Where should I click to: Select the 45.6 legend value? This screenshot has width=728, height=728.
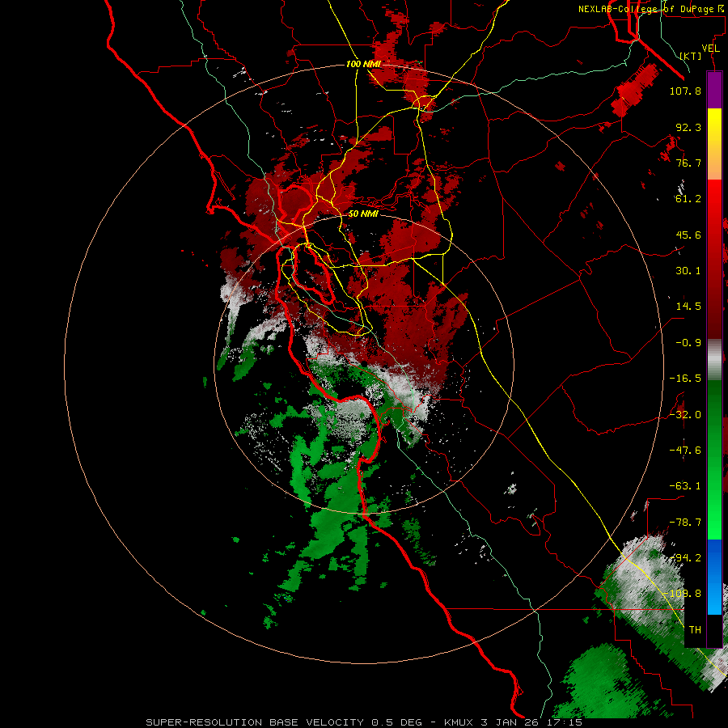click(688, 235)
